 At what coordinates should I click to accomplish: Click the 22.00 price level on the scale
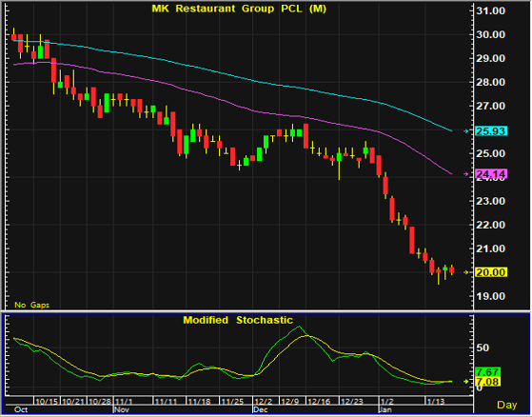[490, 225]
